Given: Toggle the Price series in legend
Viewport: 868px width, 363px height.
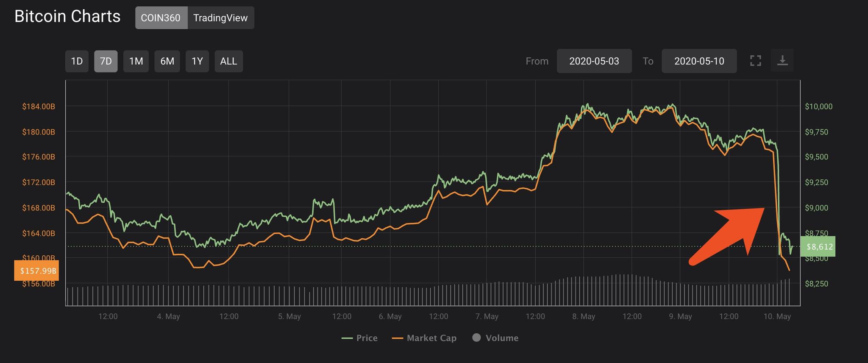Looking at the screenshot, I should click(359, 338).
